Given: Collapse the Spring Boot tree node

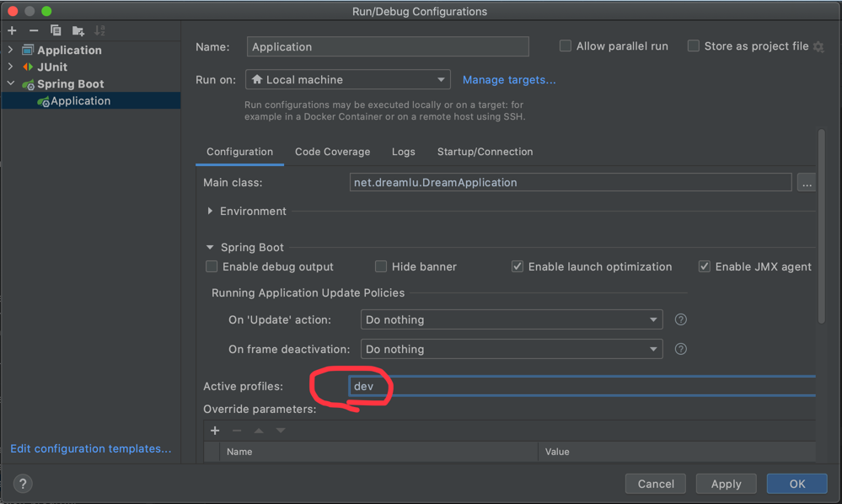Looking at the screenshot, I should 11,83.
